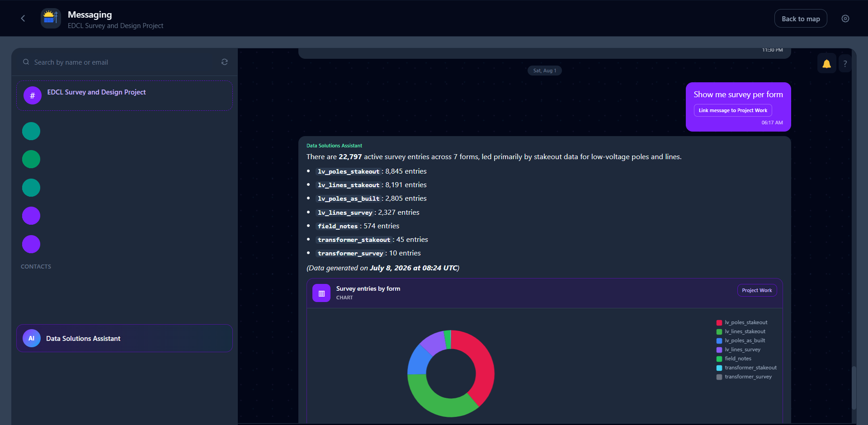This screenshot has height=425, width=868.
Task: Select the first purple contact avatar
Action: click(31, 216)
